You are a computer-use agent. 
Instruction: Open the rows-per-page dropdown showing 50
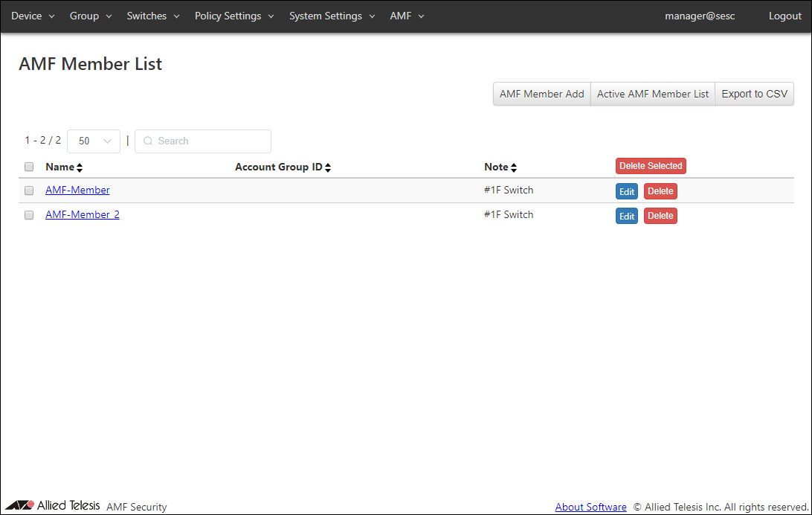pos(94,141)
